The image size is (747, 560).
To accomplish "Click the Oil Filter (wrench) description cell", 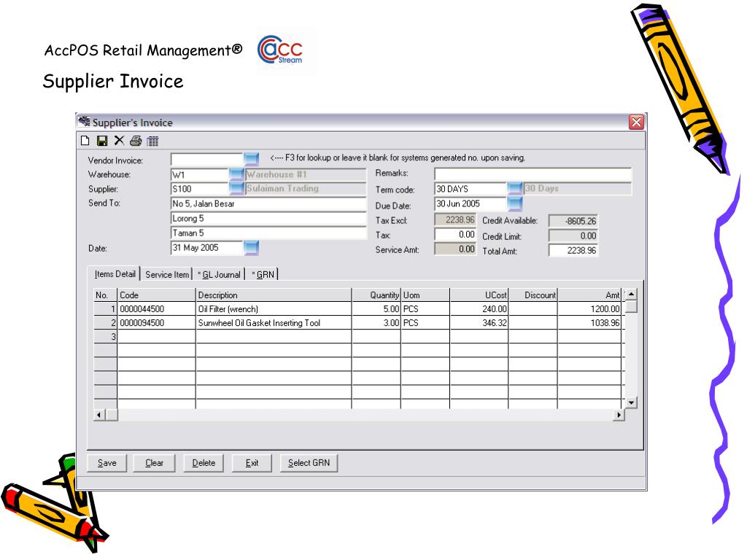I will pyautogui.click(x=274, y=308).
